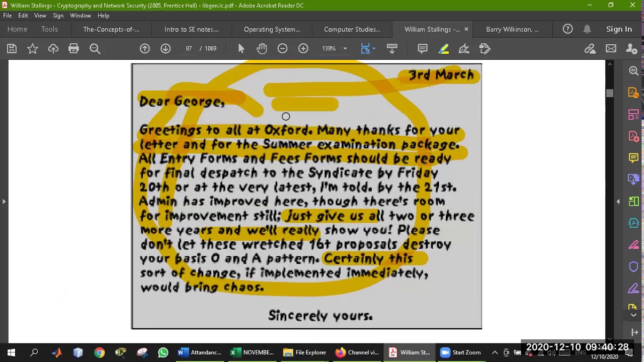
Task: Activate the hand pan tool
Action: [x=262, y=49]
